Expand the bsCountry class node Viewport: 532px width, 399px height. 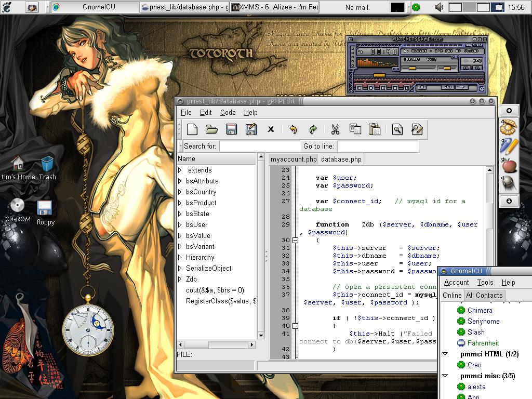(x=180, y=192)
